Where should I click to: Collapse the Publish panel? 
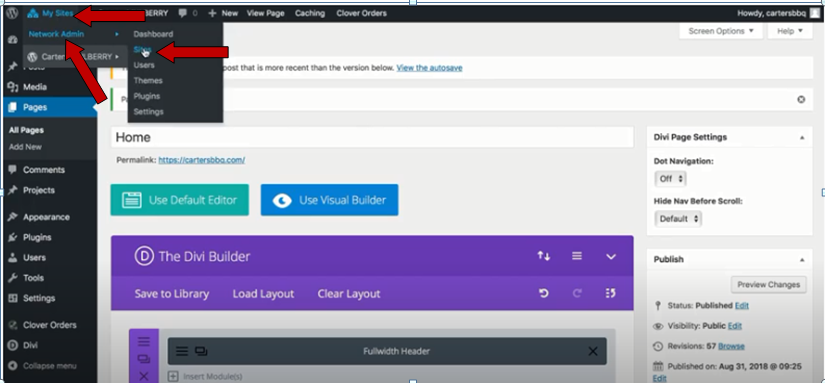[802, 259]
